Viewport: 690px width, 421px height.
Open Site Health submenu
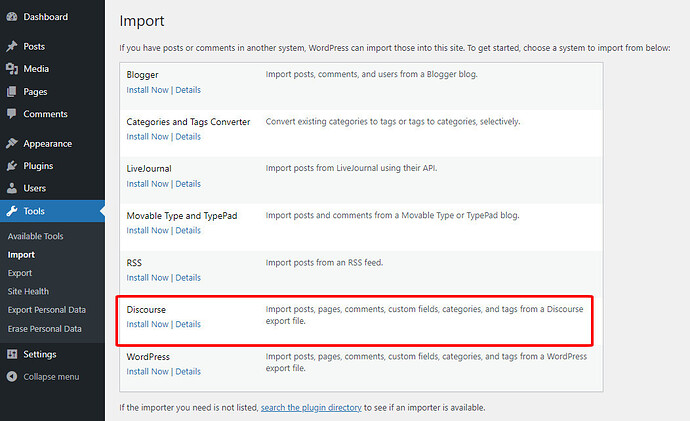pyautogui.click(x=28, y=291)
